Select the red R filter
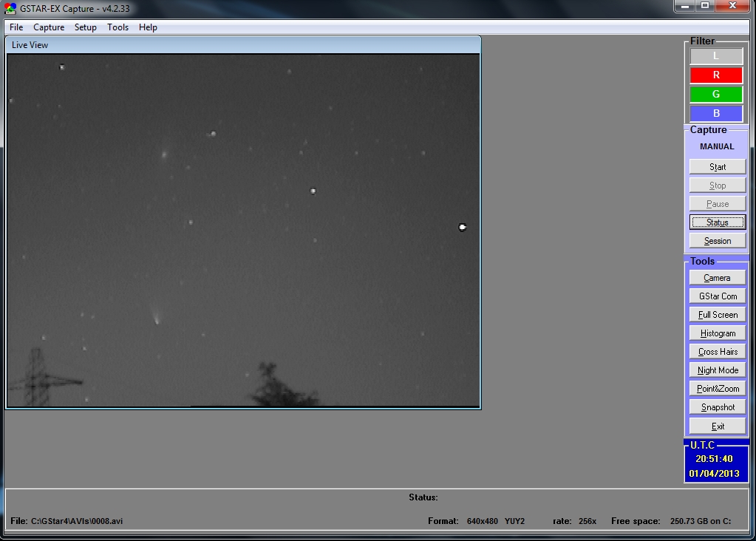This screenshot has width=756, height=541. point(715,75)
